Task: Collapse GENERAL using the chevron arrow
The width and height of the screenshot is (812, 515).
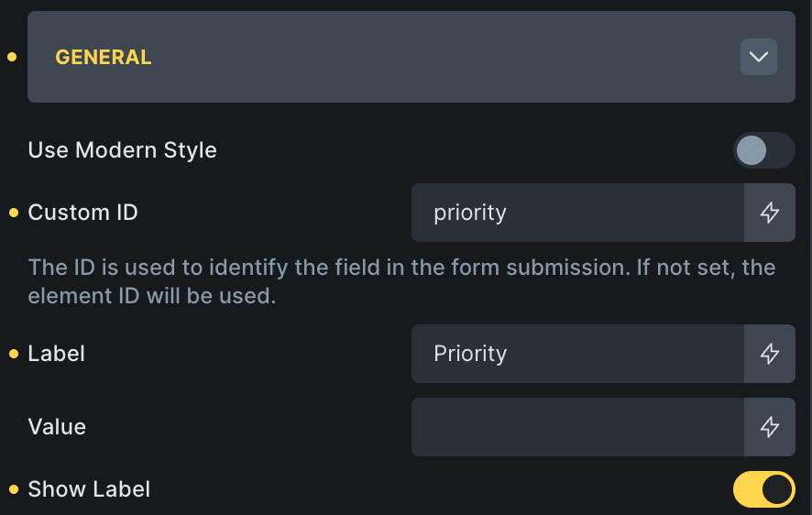Action: pyautogui.click(x=758, y=57)
